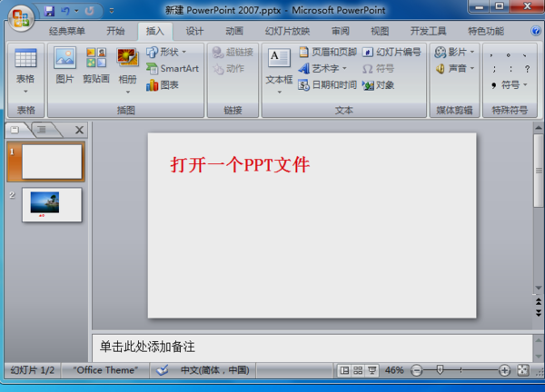Click the zoom slider handle

pos(441,370)
